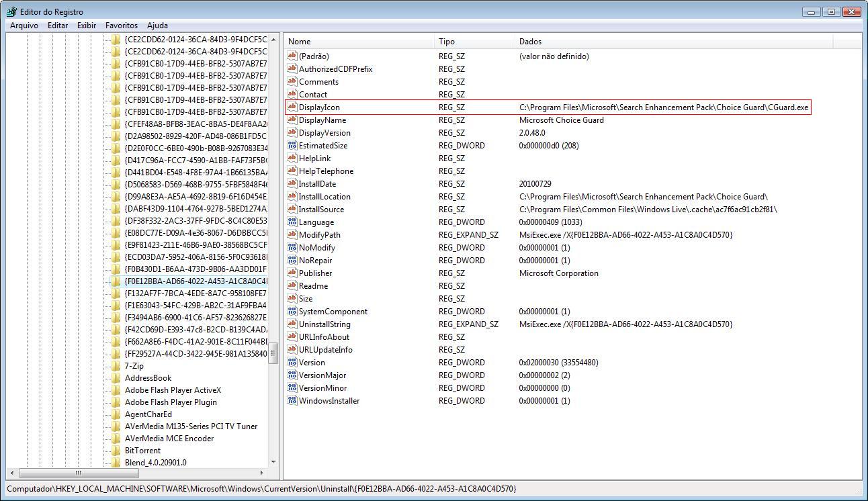Click the folder icon of BitTorrent key
The width and height of the screenshot is (868, 501).
(116, 451)
